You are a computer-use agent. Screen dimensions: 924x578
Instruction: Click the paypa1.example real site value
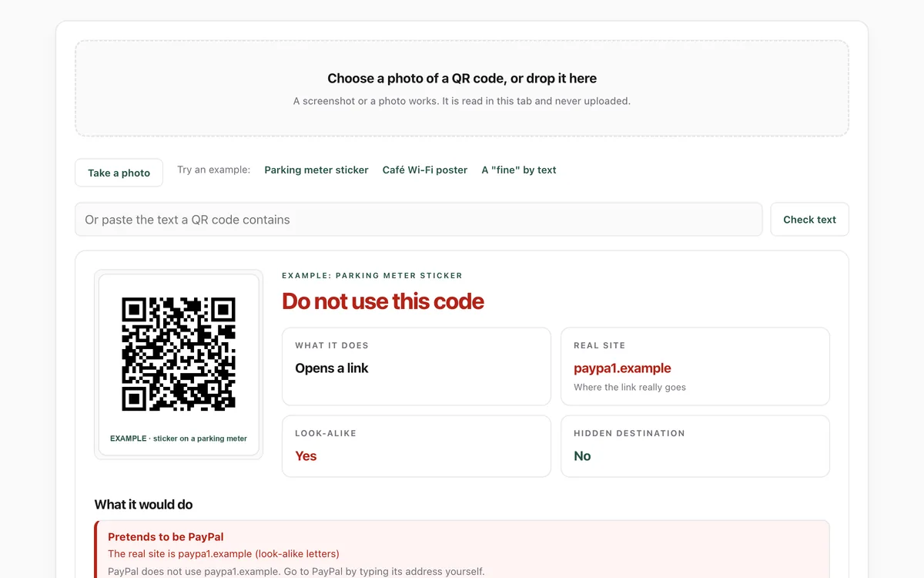(622, 368)
